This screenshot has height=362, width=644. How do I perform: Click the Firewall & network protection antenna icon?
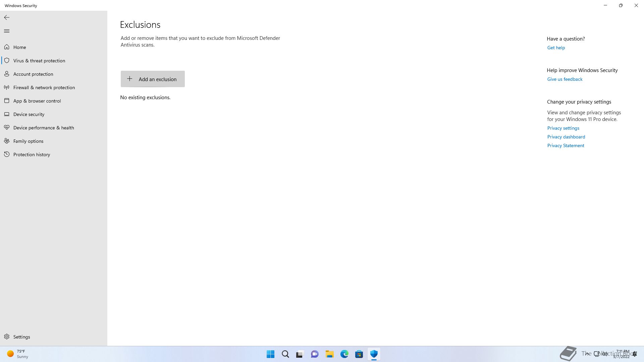(7, 87)
